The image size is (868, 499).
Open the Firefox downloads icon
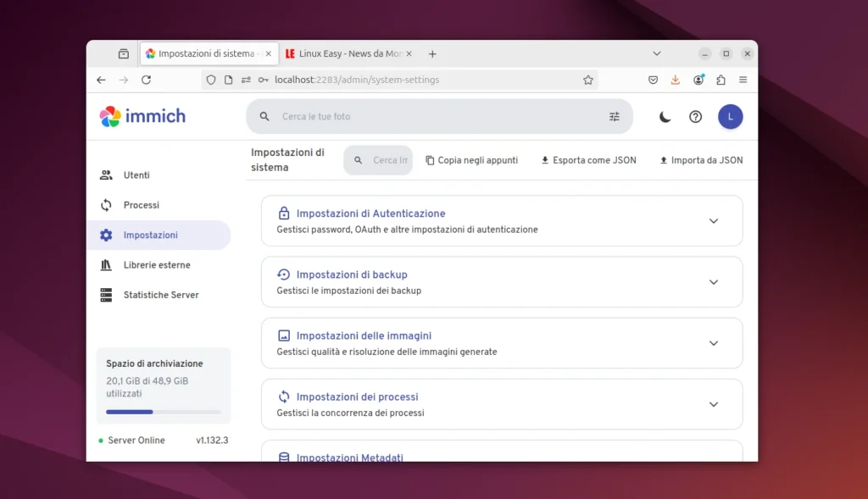(x=676, y=80)
